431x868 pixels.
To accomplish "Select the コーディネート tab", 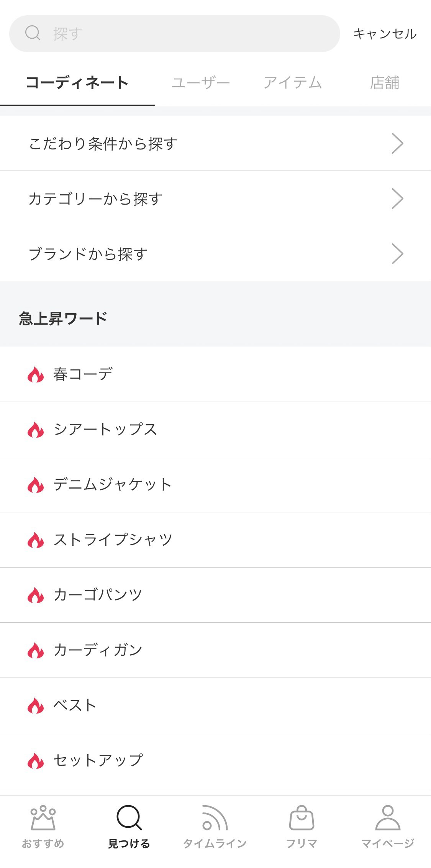I will point(77,83).
